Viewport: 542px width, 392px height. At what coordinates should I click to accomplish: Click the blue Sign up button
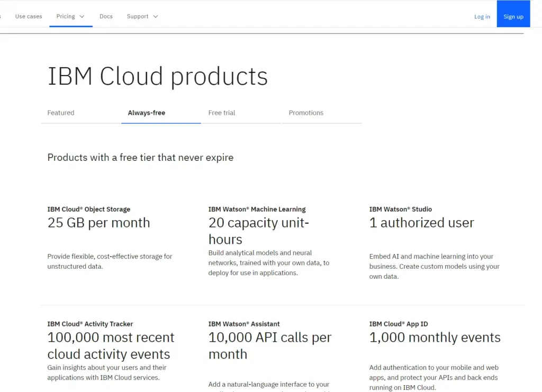pyautogui.click(x=513, y=13)
